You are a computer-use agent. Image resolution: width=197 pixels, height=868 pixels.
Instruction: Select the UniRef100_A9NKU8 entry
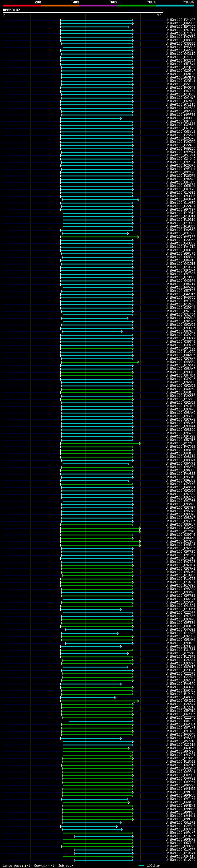click(180, 796)
